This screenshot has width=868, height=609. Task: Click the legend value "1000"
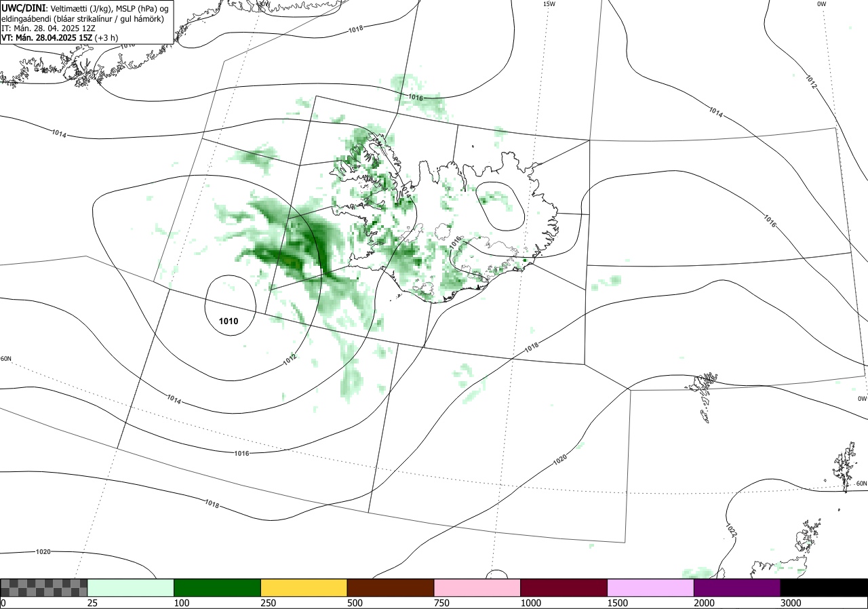pos(531,603)
